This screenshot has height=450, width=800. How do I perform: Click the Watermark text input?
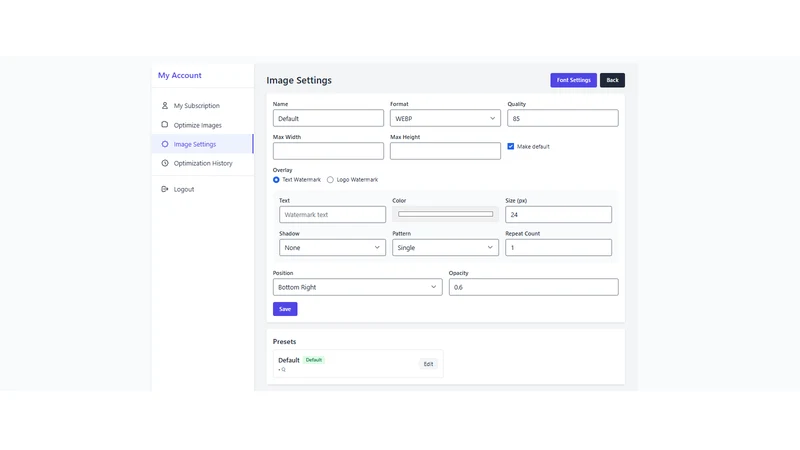point(332,214)
